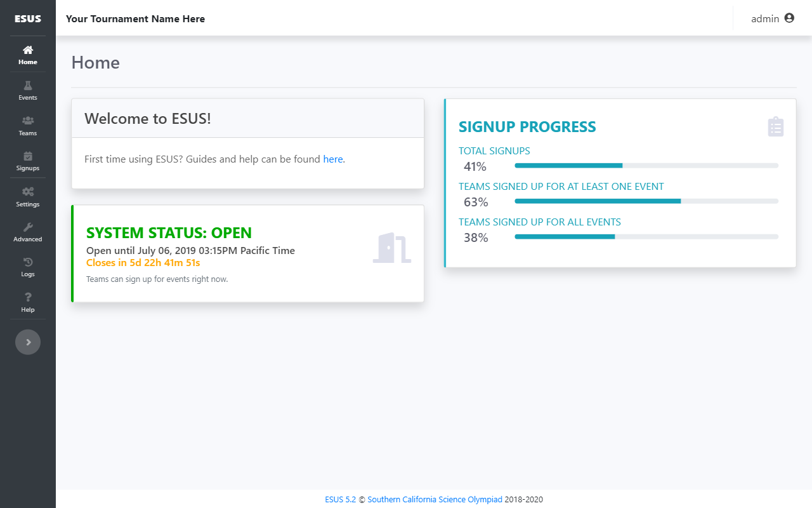View Logs using the history icon
The height and width of the screenshot is (508, 812).
tap(28, 262)
